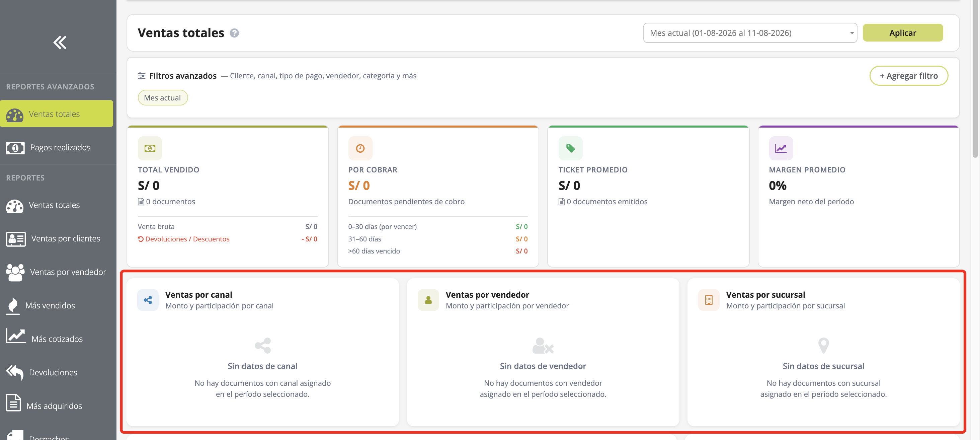Collapse the sidebar with double chevron icon

pyautogui.click(x=60, y=42)
